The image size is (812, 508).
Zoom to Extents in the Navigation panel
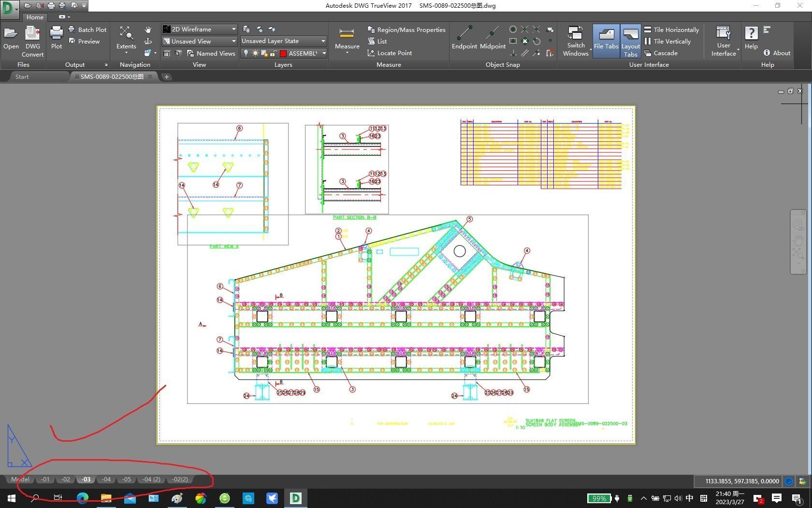[126, 37]
